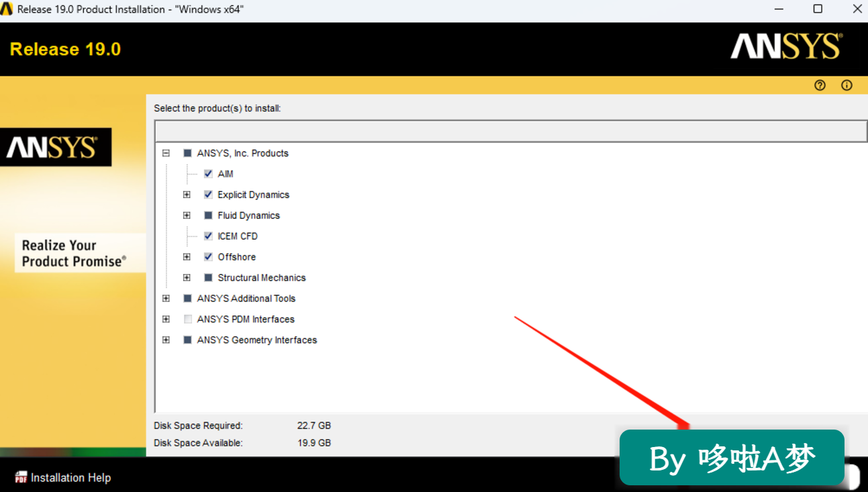
Task: Expand the Explicit Dynamics node
Action: (187, 195)
